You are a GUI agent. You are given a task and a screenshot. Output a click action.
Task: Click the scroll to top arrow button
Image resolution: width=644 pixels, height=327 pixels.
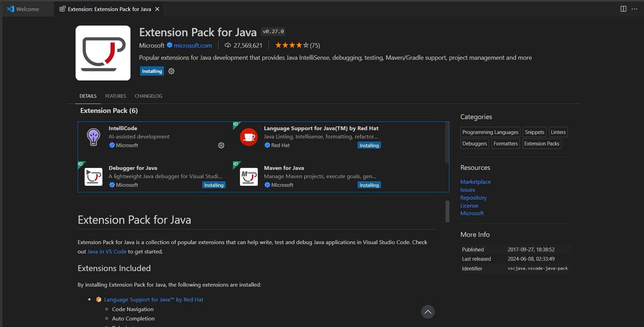tap(428, 312)
